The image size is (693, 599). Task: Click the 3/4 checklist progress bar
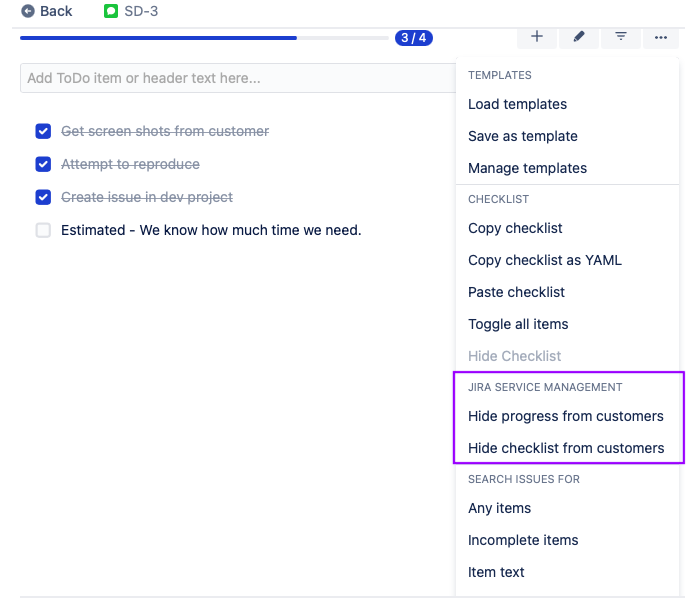coord(204,38)
